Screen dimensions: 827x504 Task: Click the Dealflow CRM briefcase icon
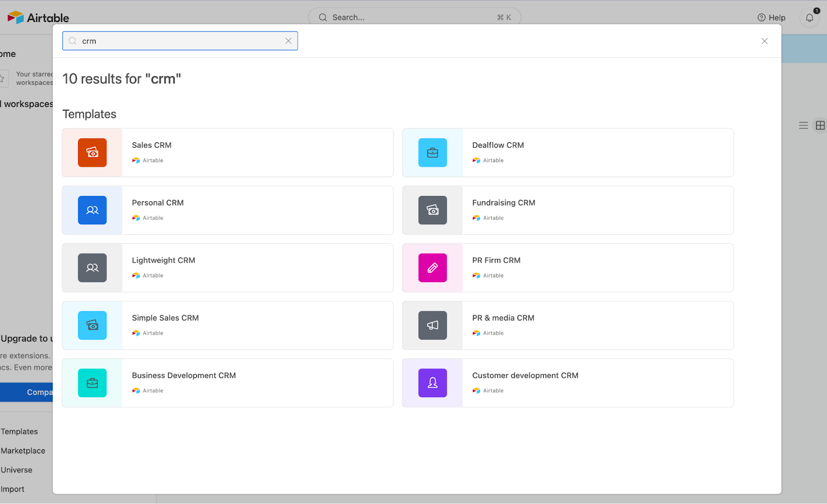[x=433, y=152]
